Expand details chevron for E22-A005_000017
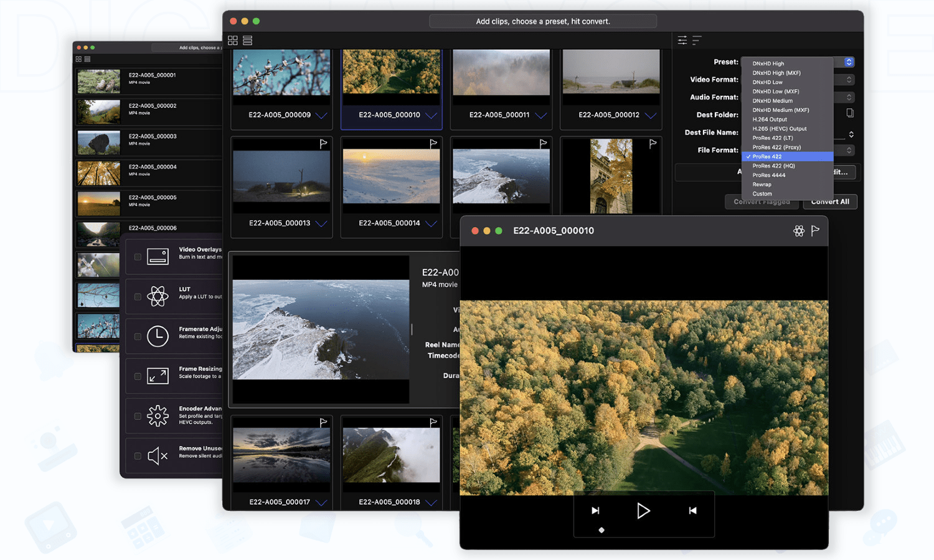Image resolution: width=934 pixels, height=560 pixels. (x=321, y=503)
